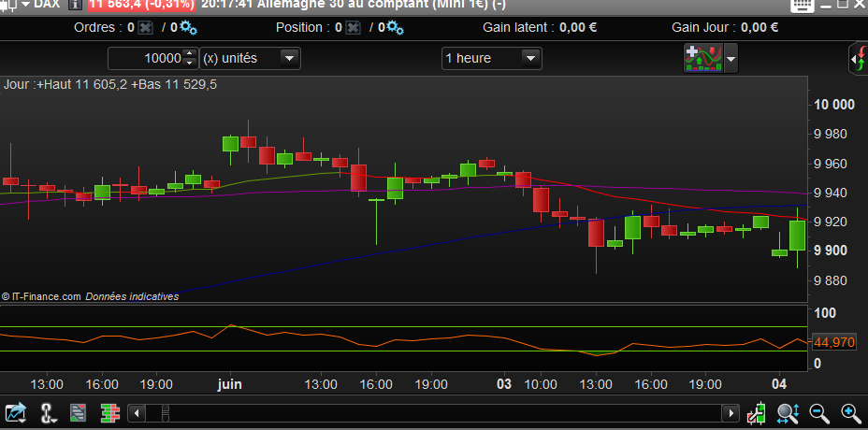Open Ordres gear settings icon
The height and width of the screenshot is (430, 868).
tap(188, 28)
